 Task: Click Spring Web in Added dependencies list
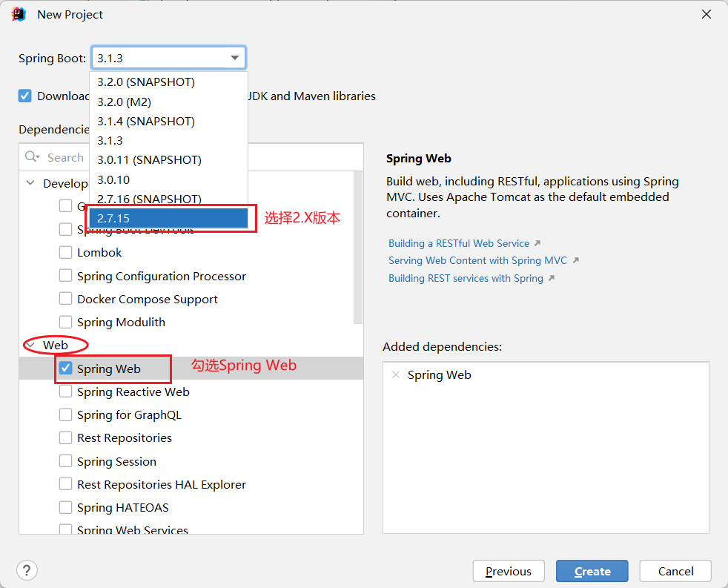[439, 374]
